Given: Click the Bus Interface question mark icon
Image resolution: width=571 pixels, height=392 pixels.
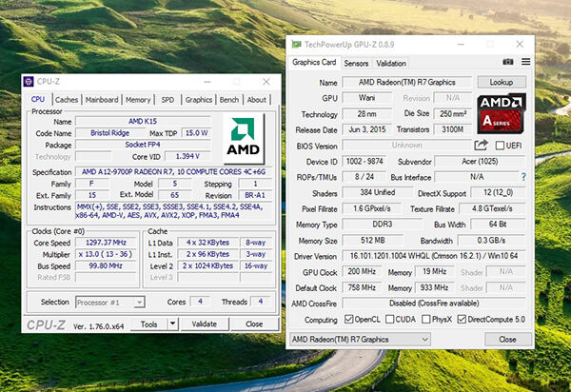Looking at the screenshot, I should point(523,177).
